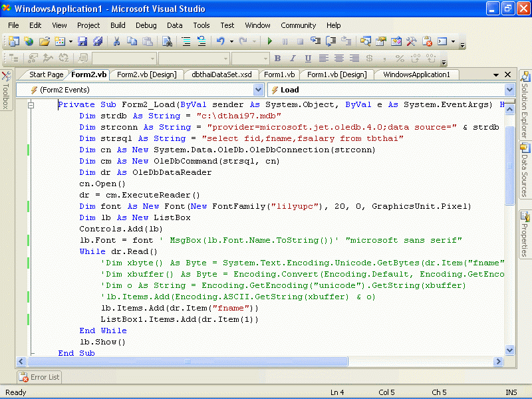The image size is (532, 399).
Task: Click the Save icon in toolbar
Action: coord(84,41)
